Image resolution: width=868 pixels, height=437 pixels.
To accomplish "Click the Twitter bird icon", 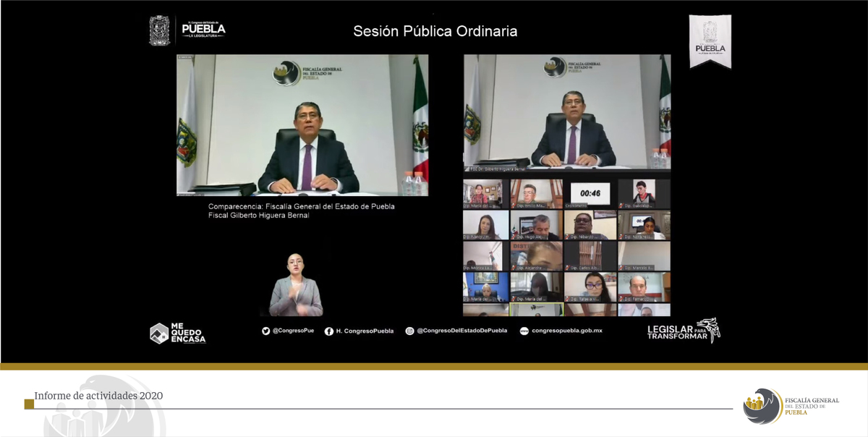I will [266, 331].
